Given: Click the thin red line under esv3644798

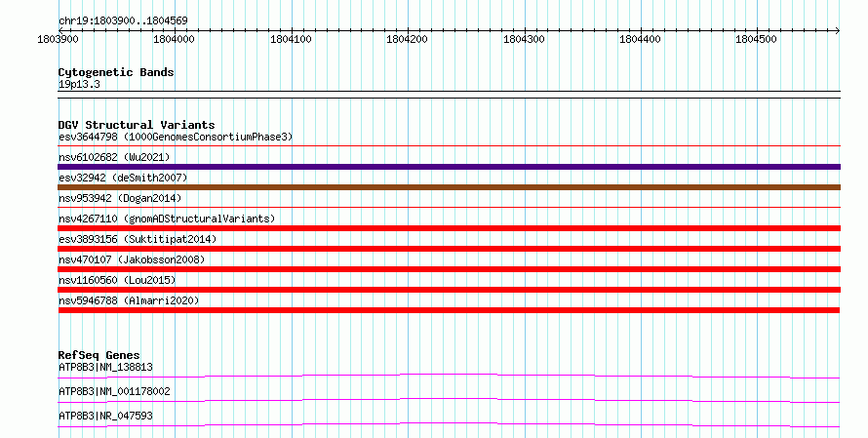Looking at the screenshot, I should 449,146.
